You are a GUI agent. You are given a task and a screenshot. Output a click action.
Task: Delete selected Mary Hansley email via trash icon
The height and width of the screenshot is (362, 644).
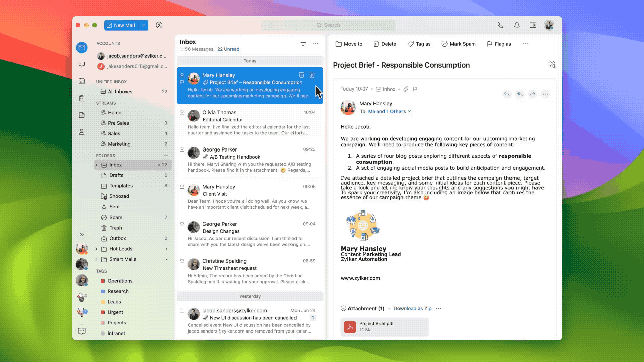(312, 75)
